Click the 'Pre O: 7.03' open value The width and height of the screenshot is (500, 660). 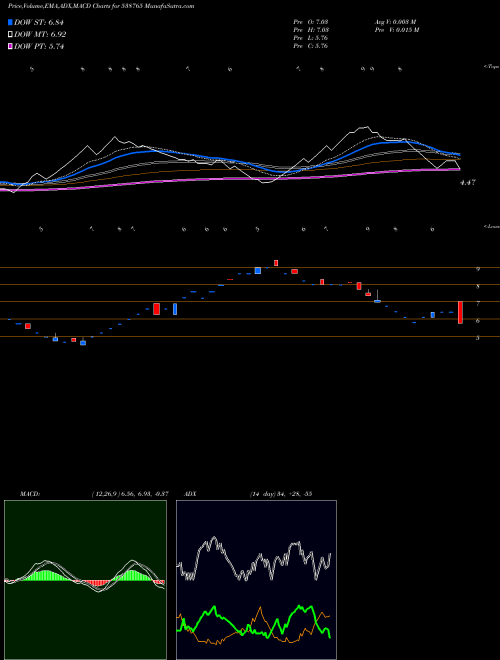click(311, 22)
